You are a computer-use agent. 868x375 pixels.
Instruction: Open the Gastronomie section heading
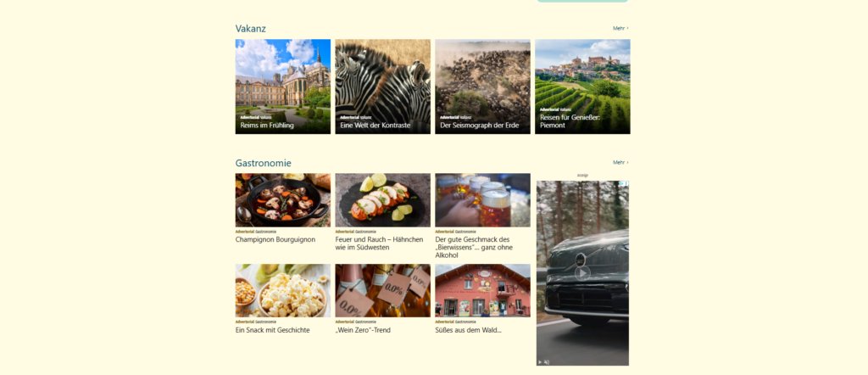coord(263,163)
